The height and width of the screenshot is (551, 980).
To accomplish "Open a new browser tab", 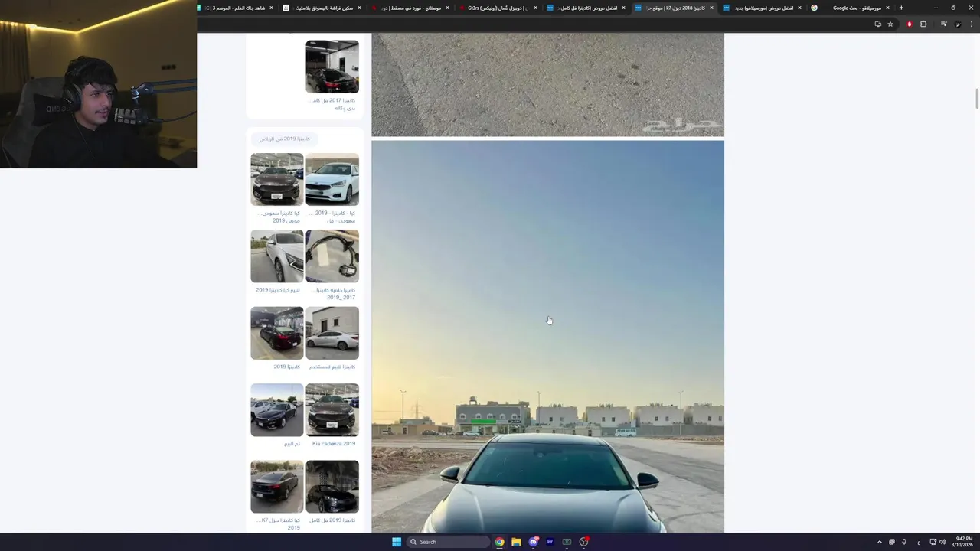I will pyautogui.click(x=901, y=8).
